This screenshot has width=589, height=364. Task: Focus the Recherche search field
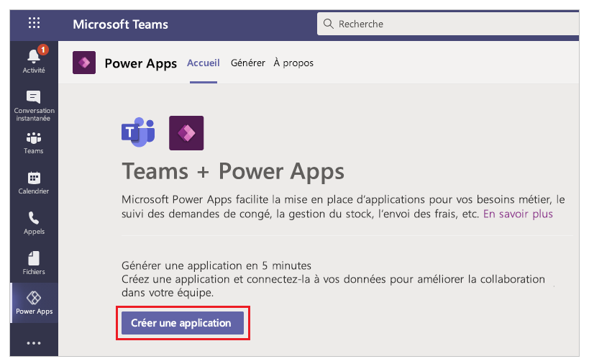(x=448, y=24)
